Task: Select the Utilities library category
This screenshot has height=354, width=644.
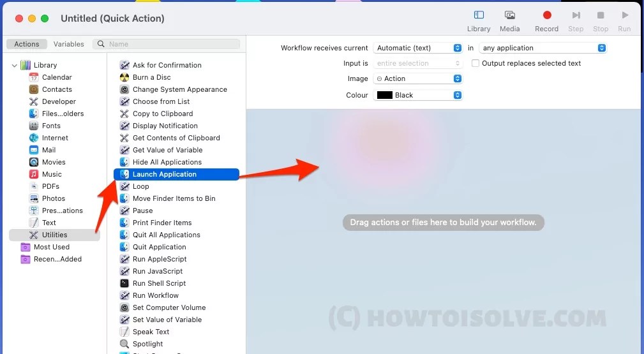Action: [x=54, y=235]
